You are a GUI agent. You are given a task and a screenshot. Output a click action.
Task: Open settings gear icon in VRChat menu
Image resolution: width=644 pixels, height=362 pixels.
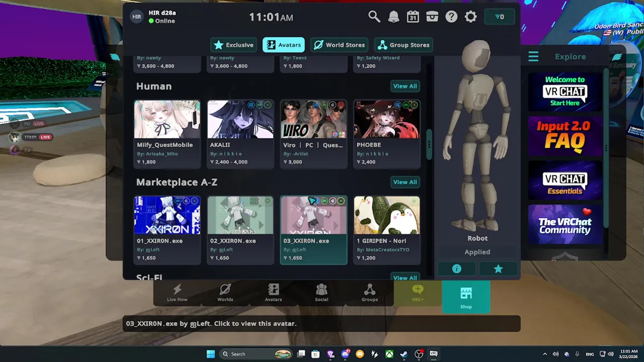click(x=470, y=17)
